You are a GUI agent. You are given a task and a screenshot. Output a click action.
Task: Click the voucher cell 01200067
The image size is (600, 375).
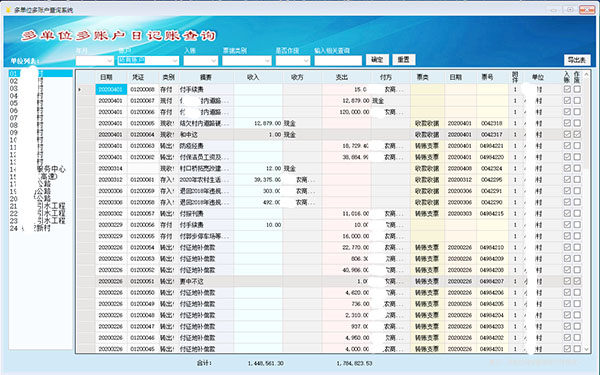[142, 101]
